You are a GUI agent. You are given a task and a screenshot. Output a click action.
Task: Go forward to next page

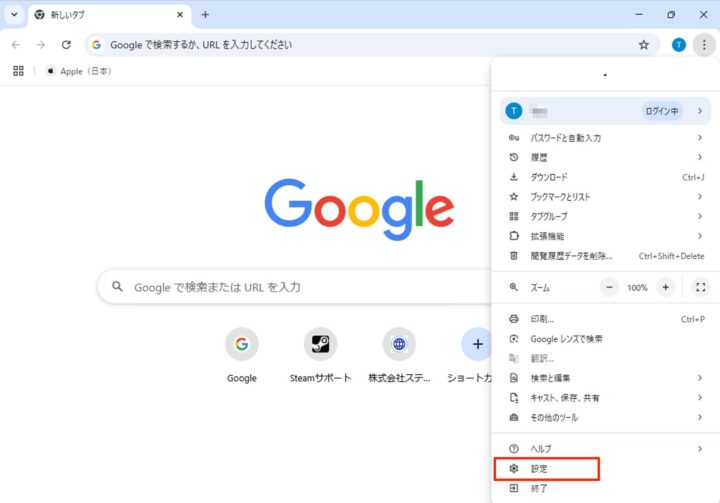tap(41, 45)
